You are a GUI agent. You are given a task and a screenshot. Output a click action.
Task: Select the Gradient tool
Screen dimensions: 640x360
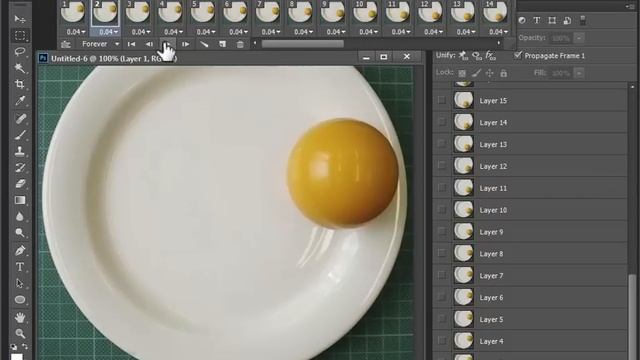click(20, 200)
